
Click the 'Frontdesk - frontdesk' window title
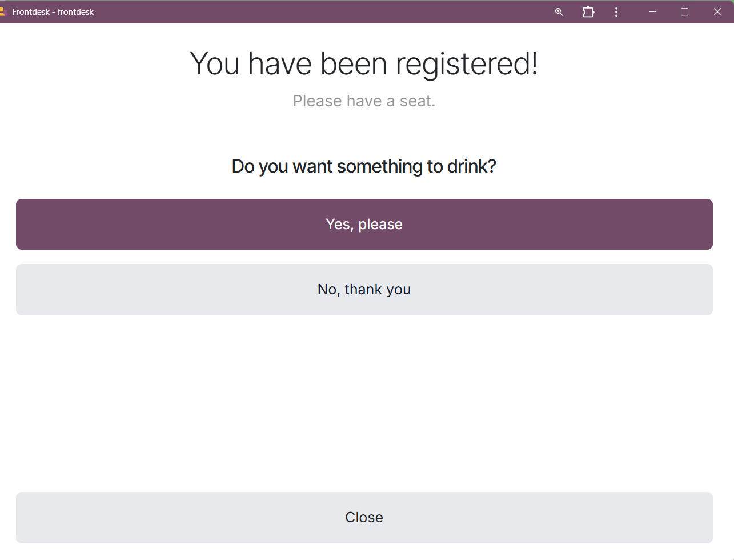tap(53, 12)
